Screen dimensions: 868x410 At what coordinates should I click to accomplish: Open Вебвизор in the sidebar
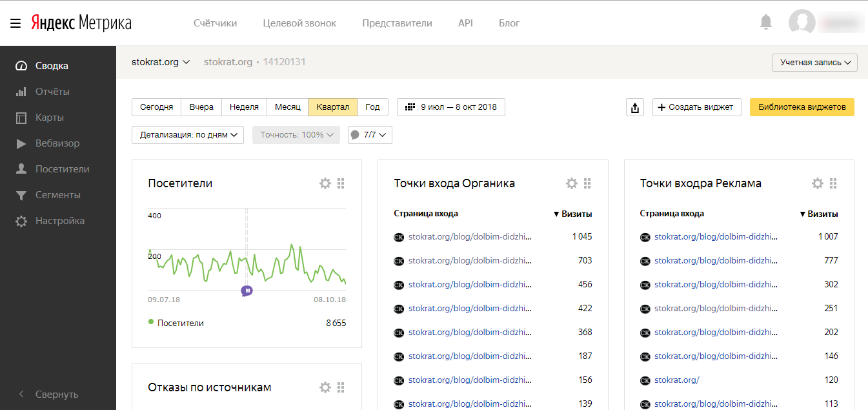[x=57, y=143]
